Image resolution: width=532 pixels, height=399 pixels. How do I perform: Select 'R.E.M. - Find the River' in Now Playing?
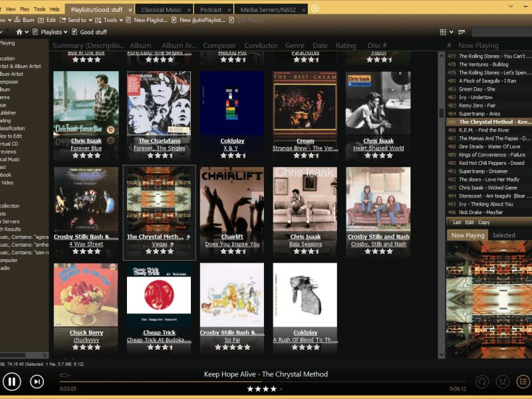(x=489, y=130)
